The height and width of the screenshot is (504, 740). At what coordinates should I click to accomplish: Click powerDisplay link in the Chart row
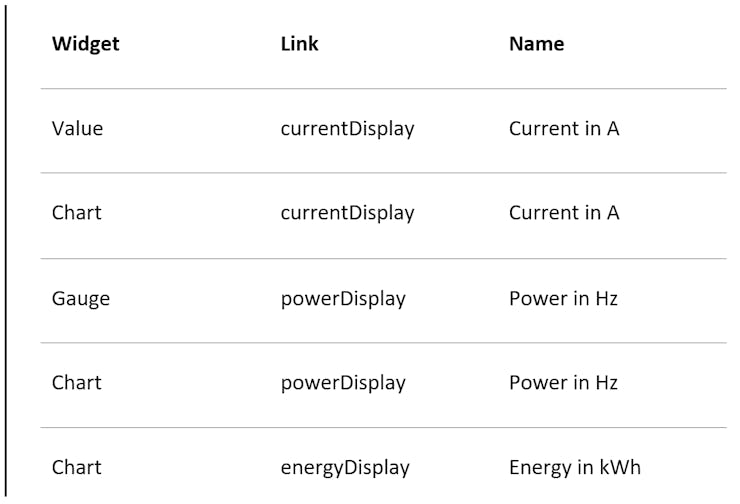pos(343,383)
